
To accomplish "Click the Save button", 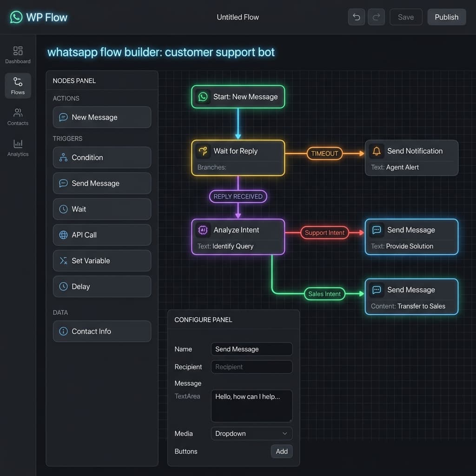I will point(406,17).
